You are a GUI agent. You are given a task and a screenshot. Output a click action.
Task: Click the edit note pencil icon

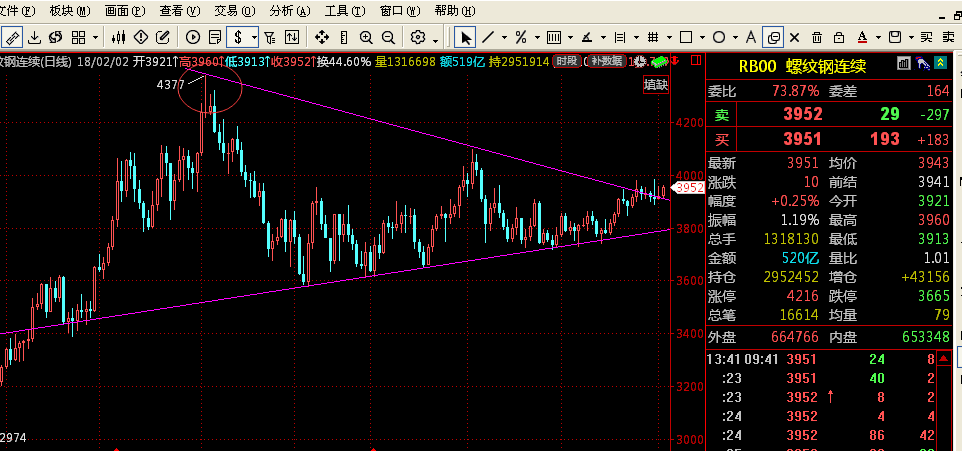[163, 37]
